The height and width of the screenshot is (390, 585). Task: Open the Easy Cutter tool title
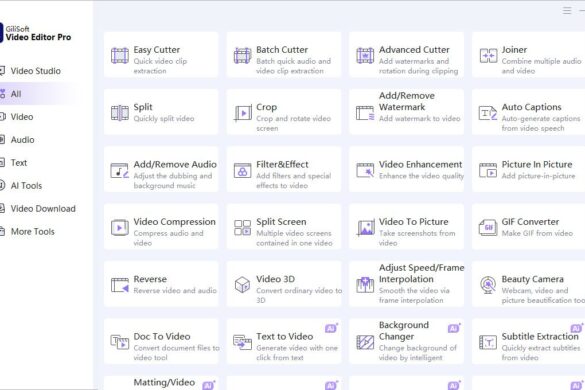[157, 50]
